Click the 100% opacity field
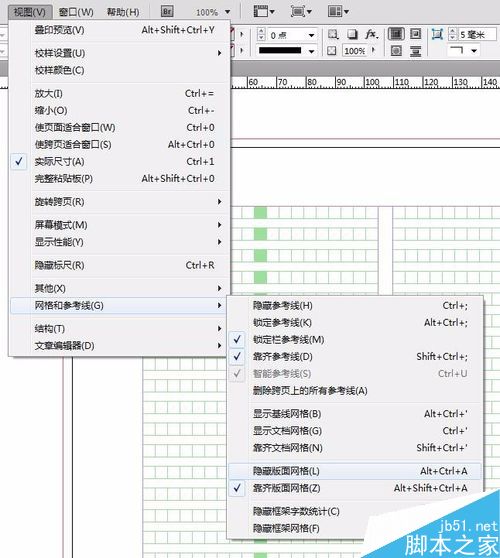Image resolution: width=500 pixels, height=558 pixels. (x=355, y=51)
